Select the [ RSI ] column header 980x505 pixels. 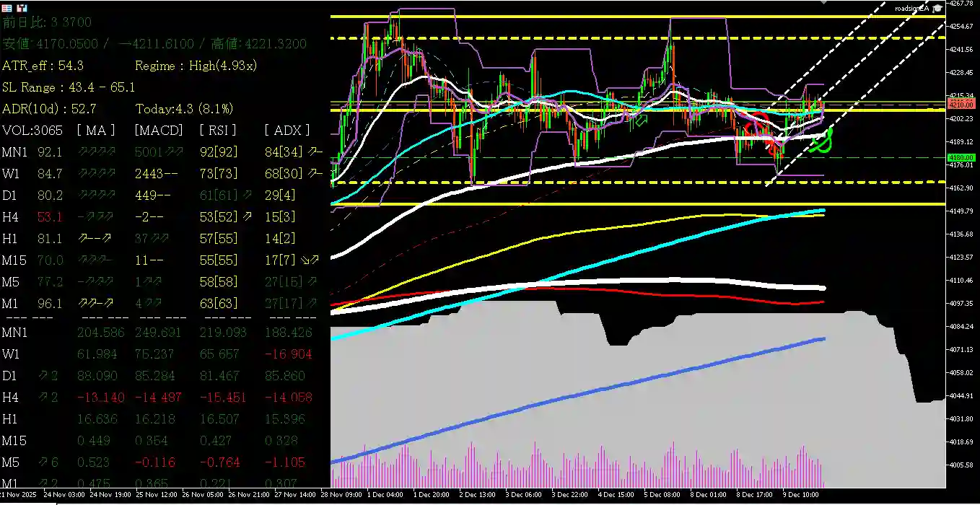click(x=219, y=130)
